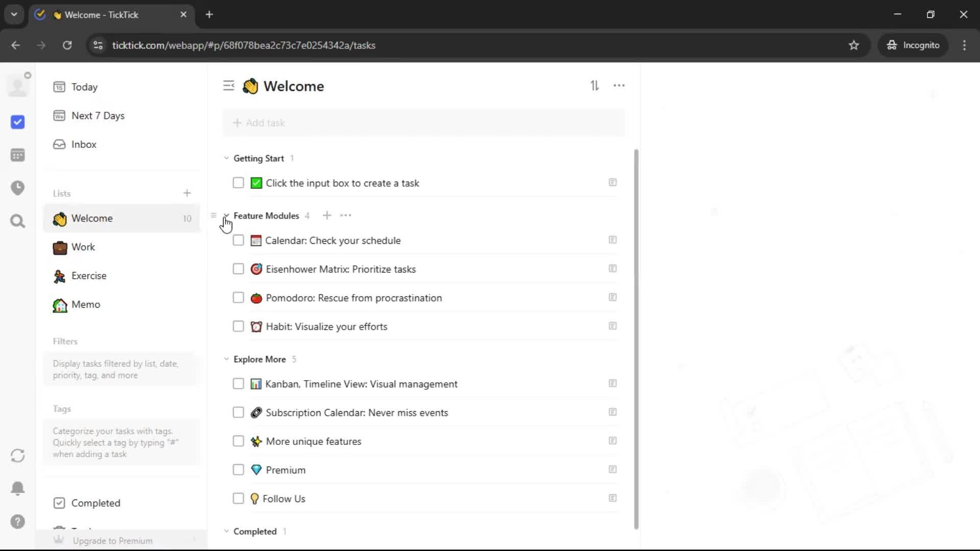The height and width of the screenshot is (551, 980).
Task: Open Pomodoro focus clock icon in rail
Action: pyautogui.click(x=17, y=188)
